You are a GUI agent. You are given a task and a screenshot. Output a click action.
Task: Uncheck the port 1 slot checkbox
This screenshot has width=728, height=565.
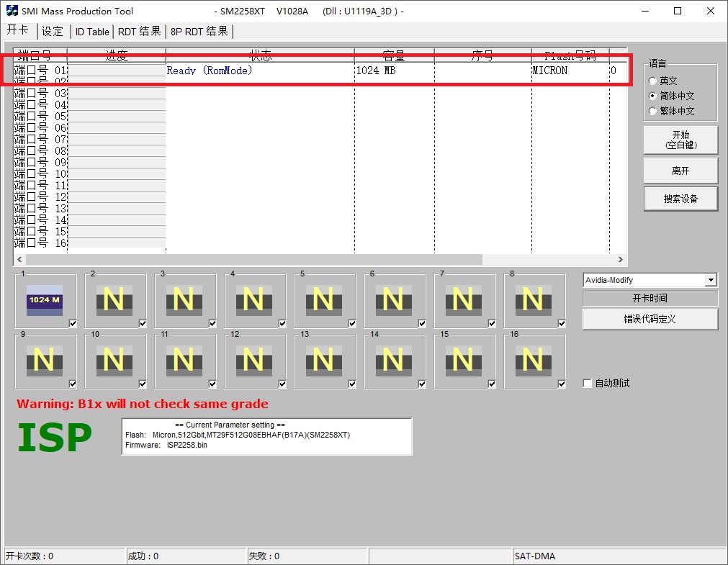(x=73, y=324)
